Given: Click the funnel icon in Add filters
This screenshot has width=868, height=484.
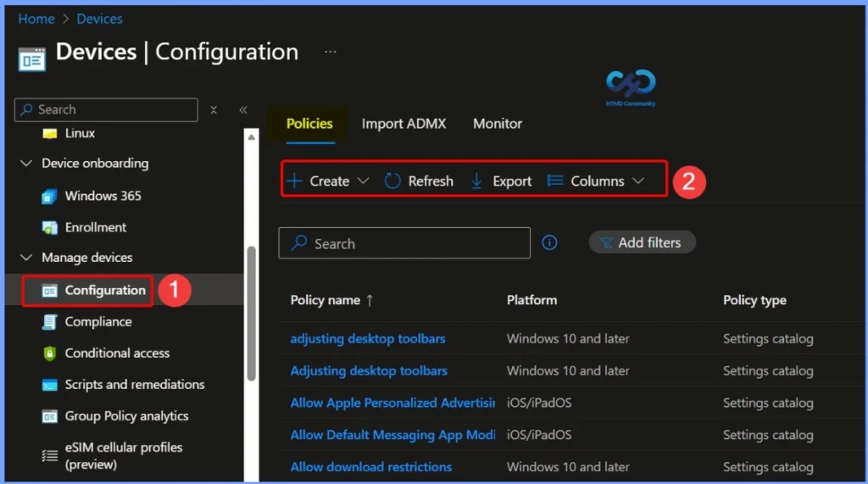Looking at the screenshot, I should 607,243.
